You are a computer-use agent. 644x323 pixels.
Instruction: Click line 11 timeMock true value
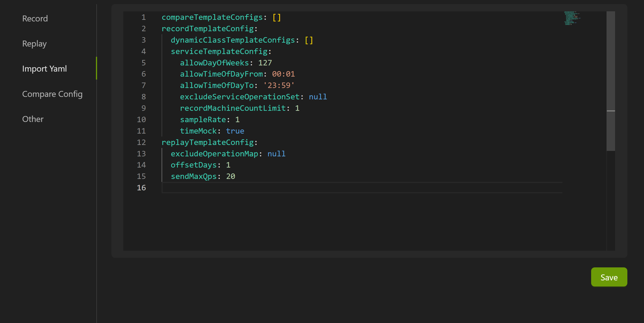[x=235, y=131]
